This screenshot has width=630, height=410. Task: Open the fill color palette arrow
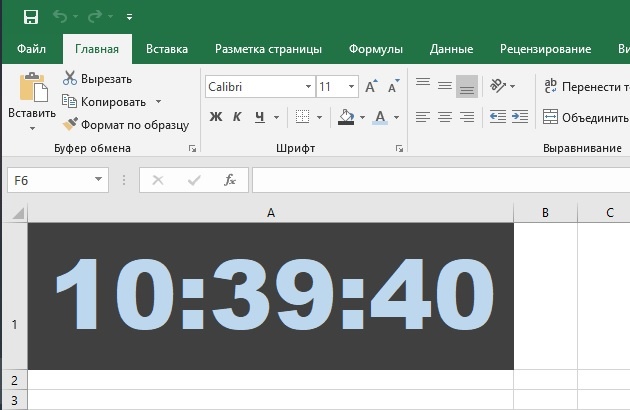point(362,117)
